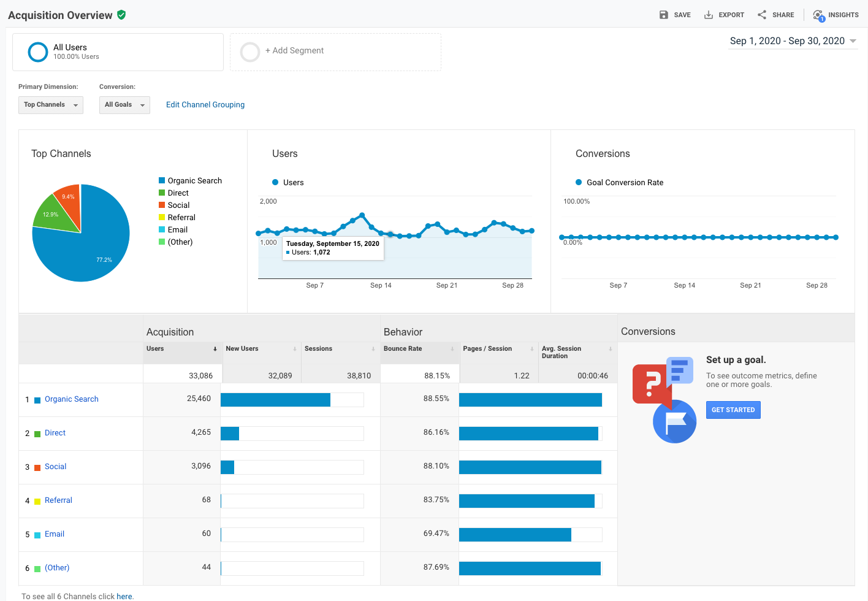Click the Email cyan legend swatch
This screenshot has height=601, width=868.
pos(162,229)
